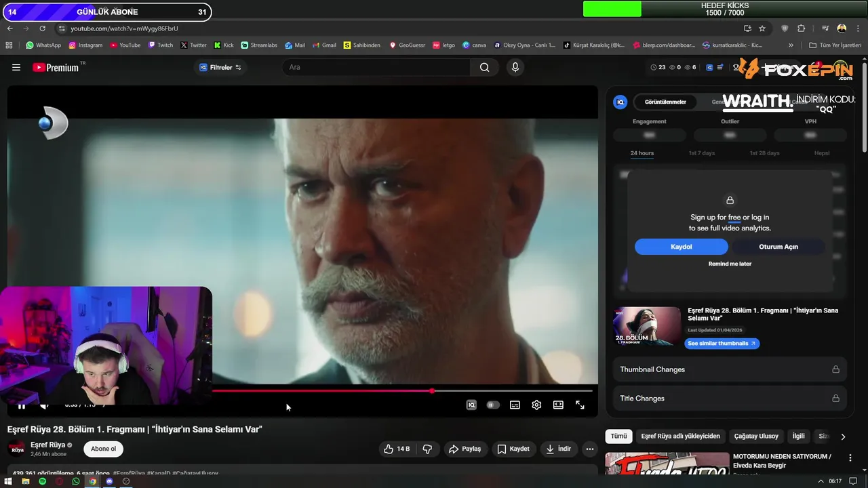Open the Kick bookmark
This screenshot has height=488, width=868.
tap(224, 45)
